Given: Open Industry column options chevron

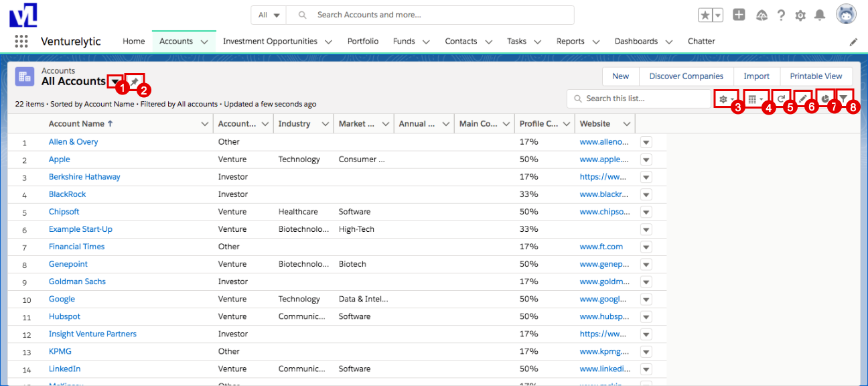Looking at the screenshot, I should click(x=325, y=124).
